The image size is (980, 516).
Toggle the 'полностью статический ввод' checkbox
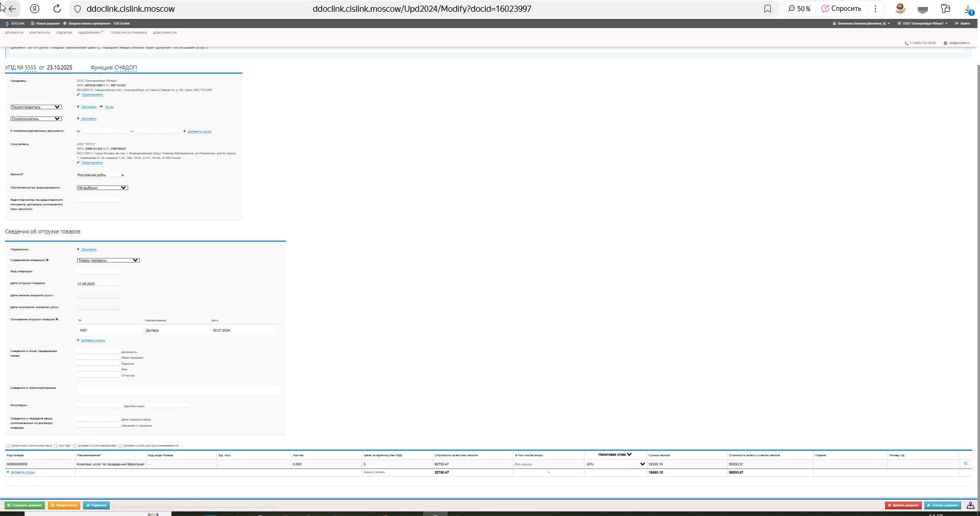(8, 446)
